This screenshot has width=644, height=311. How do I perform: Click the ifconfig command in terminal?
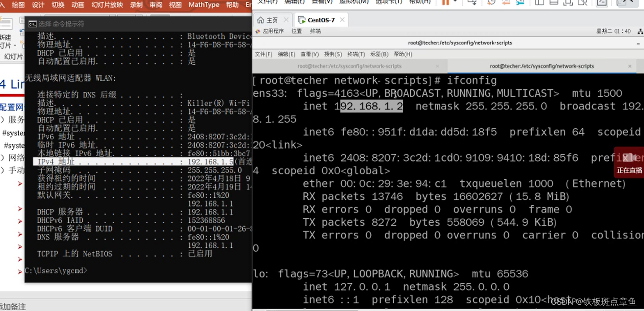point(472,81)
